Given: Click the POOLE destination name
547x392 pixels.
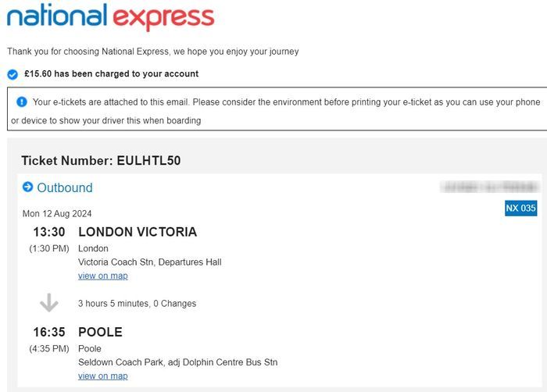Looking at the screenshot, I should [100, 332].
